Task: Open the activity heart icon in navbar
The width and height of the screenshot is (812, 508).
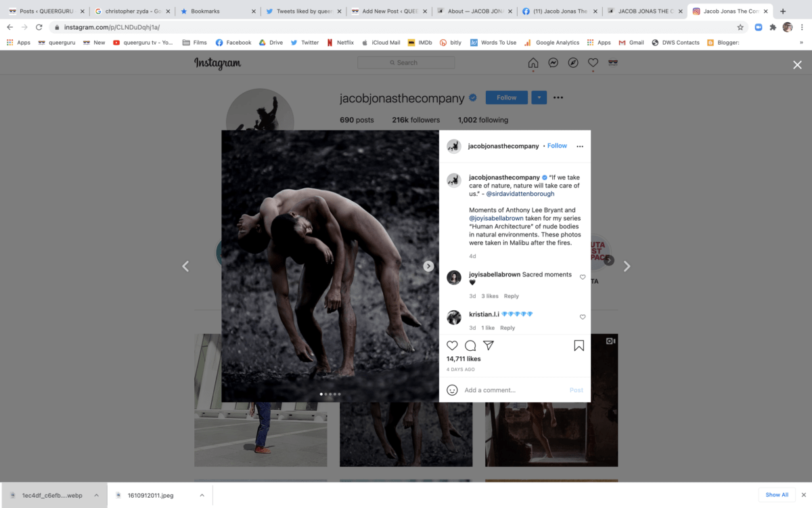Action: [x=593, y=63]
